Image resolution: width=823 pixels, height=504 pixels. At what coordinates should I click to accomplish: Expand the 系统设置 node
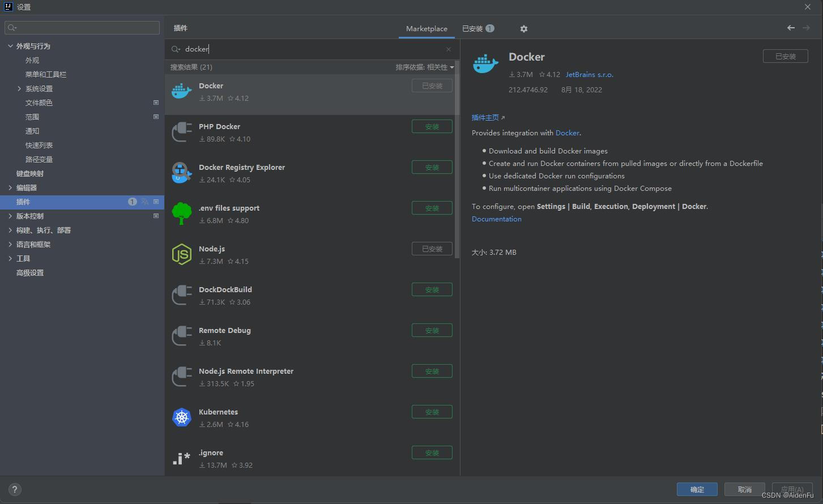(19, 88)
